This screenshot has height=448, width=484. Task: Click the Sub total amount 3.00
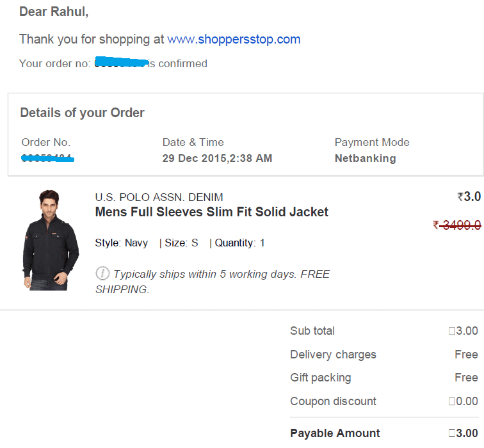pos(464,331)
